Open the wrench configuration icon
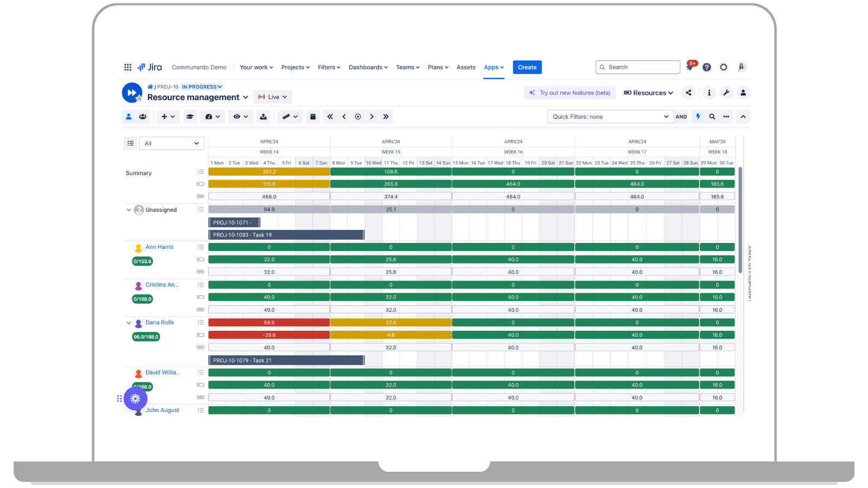Viewport: 868px width, 488px height. pyautogui.click(x=726, y=93)
